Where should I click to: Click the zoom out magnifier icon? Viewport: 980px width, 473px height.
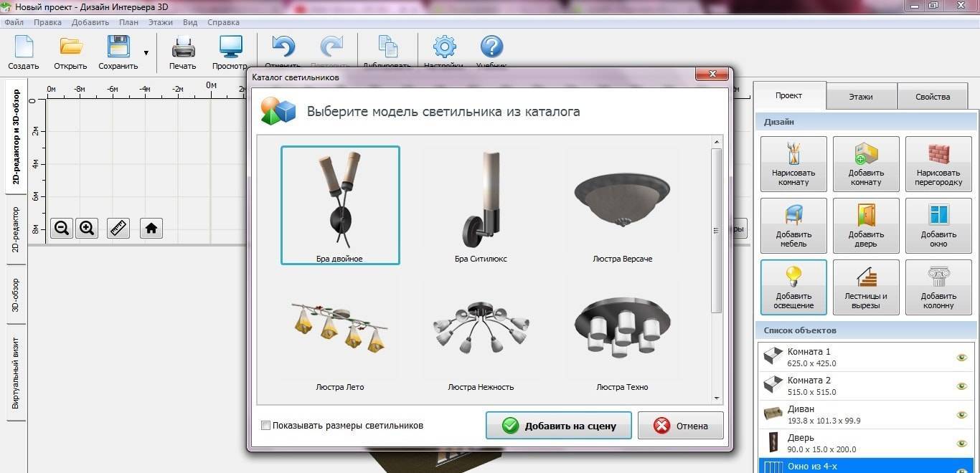tap(62, 228)
